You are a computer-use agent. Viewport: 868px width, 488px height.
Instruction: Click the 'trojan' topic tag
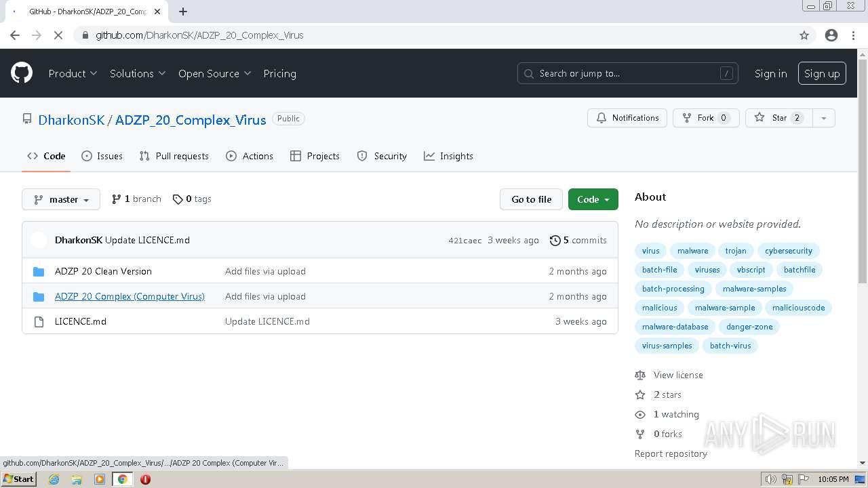click(x=736, y=251)
